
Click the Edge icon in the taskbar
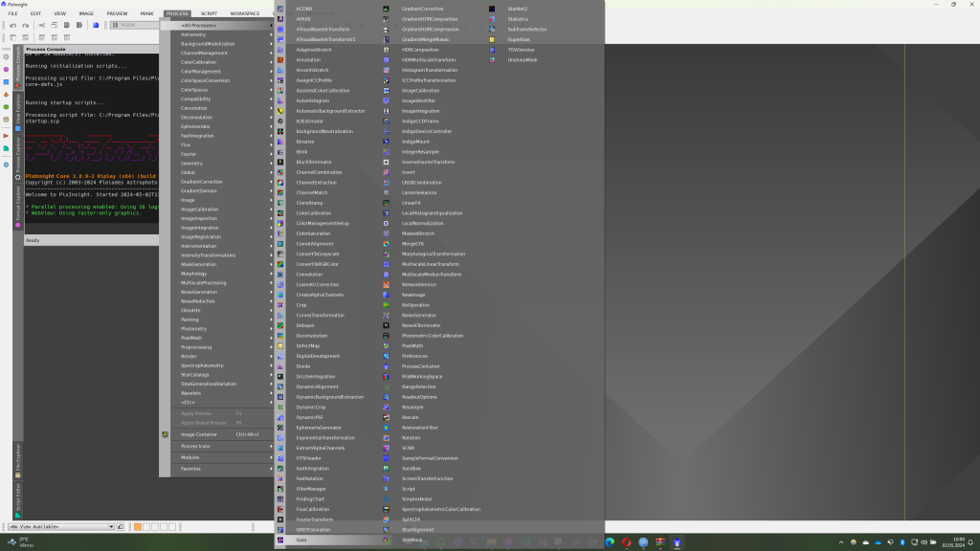coord(608,542)
